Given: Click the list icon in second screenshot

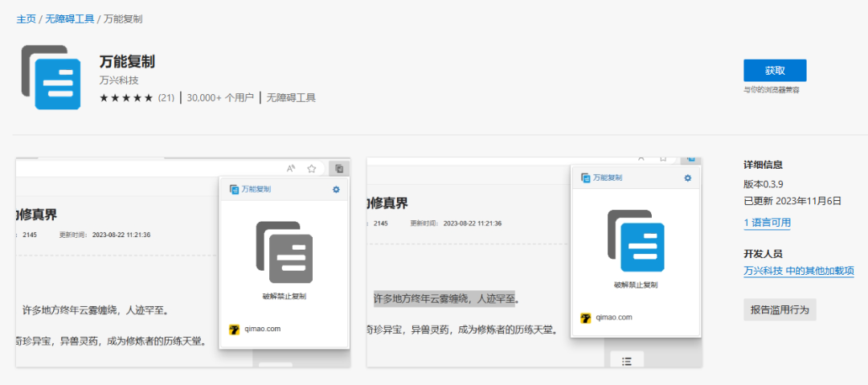Looking at the screenshot, I should [x=627, y=361].
